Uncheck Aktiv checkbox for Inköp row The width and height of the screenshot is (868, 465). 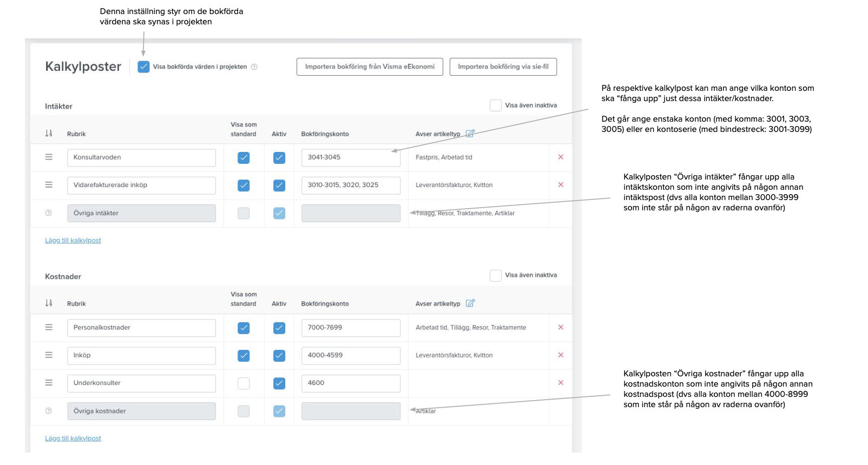point(279,356)
